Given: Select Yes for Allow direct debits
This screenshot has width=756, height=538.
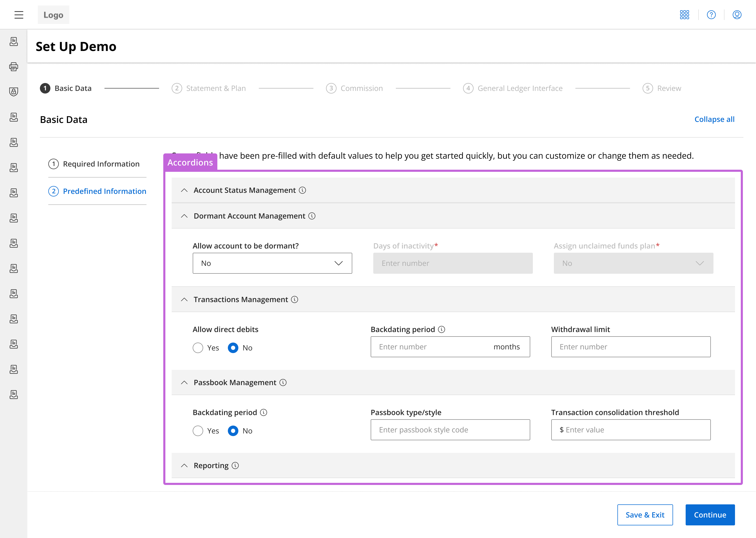Looking at the screenshot, I should (x=198, y=348).
